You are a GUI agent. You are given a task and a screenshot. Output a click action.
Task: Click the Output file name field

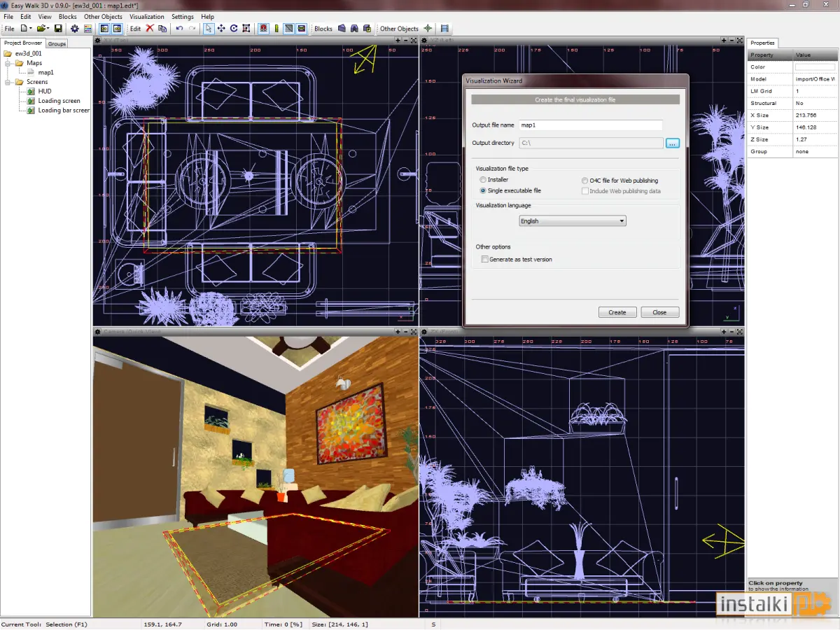(x=591, y=125)
